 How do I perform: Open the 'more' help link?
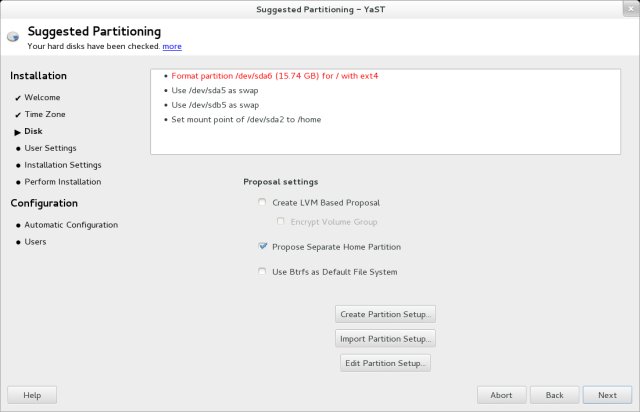pyautogui.click(x=172, y=46)
